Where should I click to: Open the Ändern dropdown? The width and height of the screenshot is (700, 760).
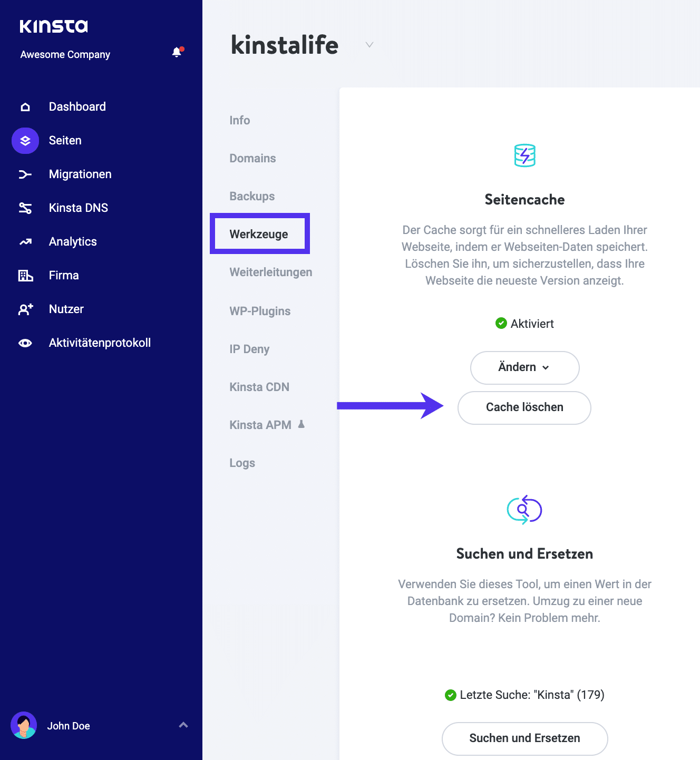point(524,367)
